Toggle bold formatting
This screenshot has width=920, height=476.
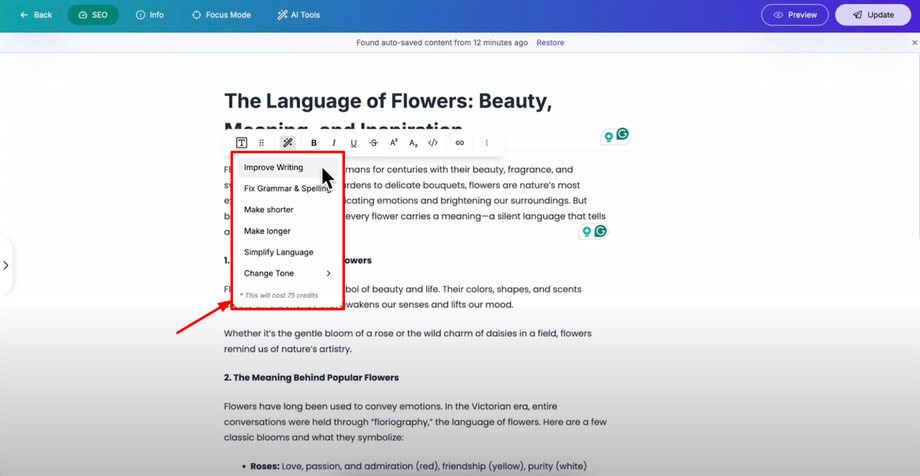coord(314,143)
